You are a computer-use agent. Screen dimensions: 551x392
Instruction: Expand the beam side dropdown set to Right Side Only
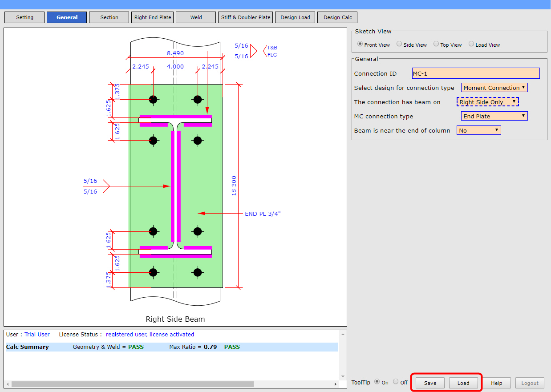click(x=487, y=101)
